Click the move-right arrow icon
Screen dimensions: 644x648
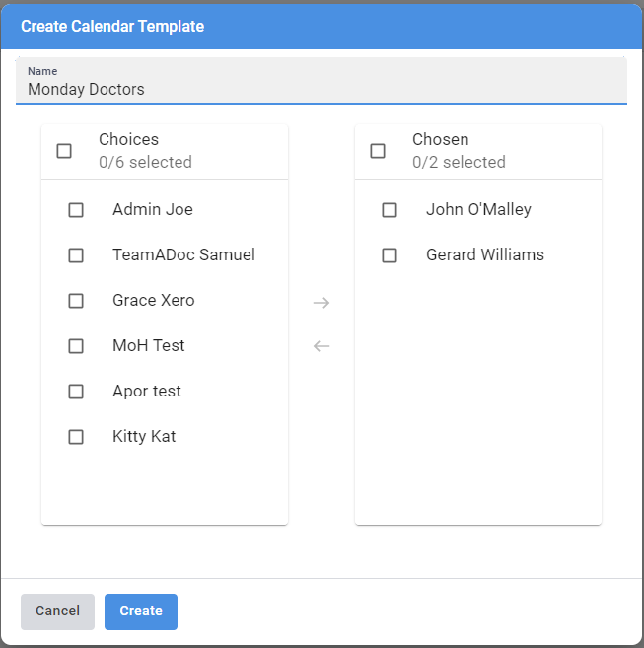click(x=322, y=303)
